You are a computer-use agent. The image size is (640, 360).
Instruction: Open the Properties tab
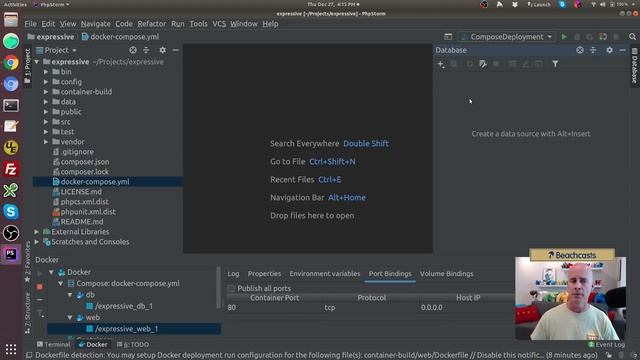click(264, 274)
